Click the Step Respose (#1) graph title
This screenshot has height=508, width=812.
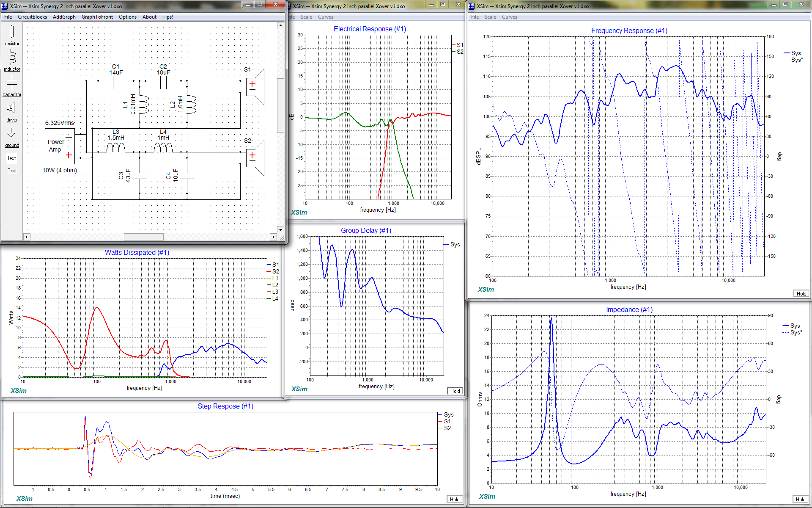coord(225,406)
